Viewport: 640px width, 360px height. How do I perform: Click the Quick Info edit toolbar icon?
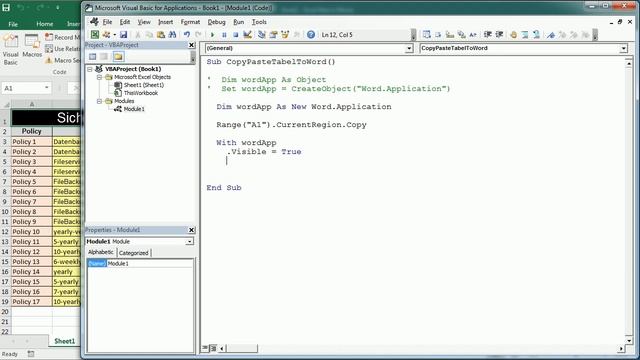pyautogui.click(x=450, y=35)
